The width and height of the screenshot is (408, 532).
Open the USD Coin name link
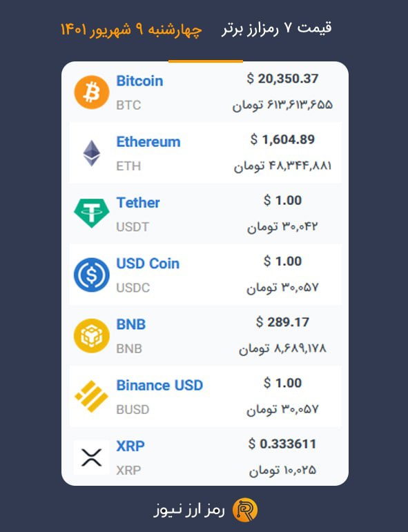click(148, 264)
